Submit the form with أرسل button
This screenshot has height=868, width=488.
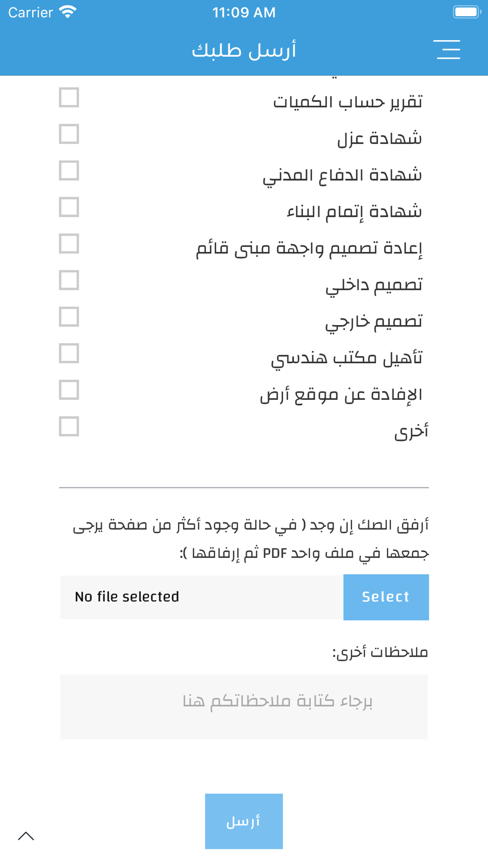click(x=244, y=821)
